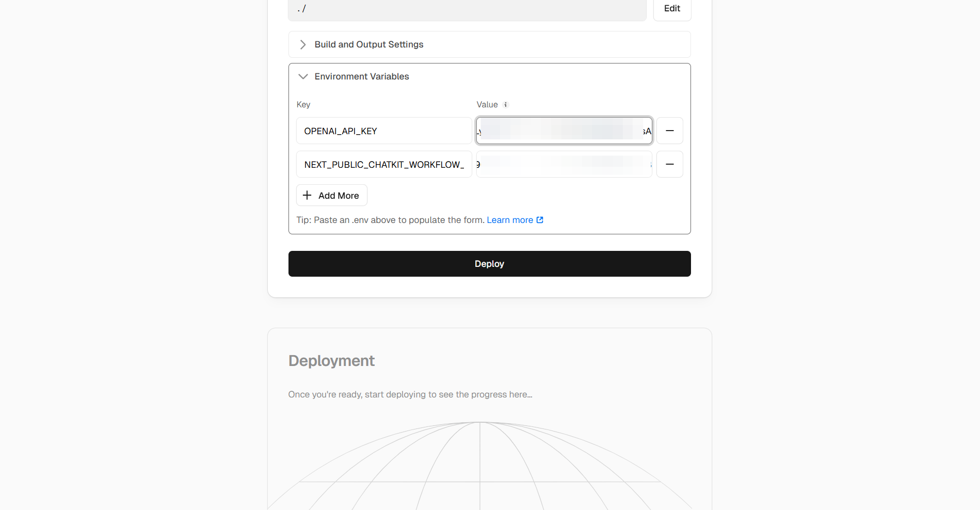Image resolution: width=980 pixels, height=510 pixels.
Task: Focus the NEXT_PUBLIC_CHATKIT_WORKFLOW_ key field
Action: click(383, 164)
